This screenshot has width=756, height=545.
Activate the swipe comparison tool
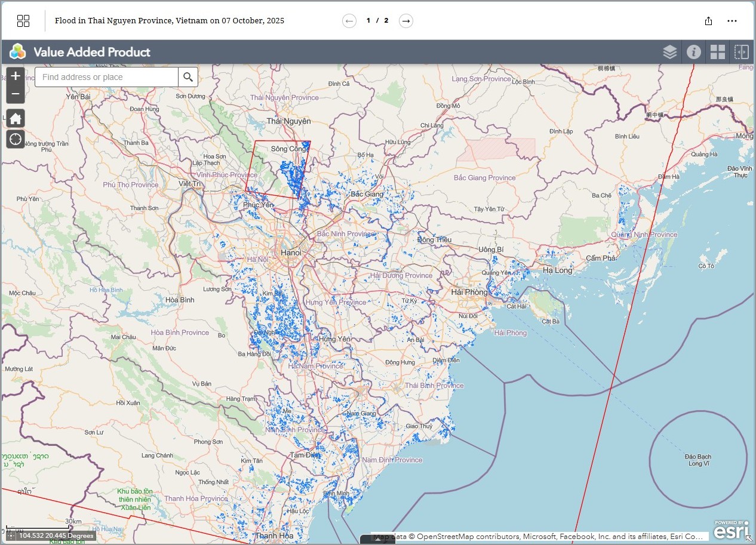(741, 52)
